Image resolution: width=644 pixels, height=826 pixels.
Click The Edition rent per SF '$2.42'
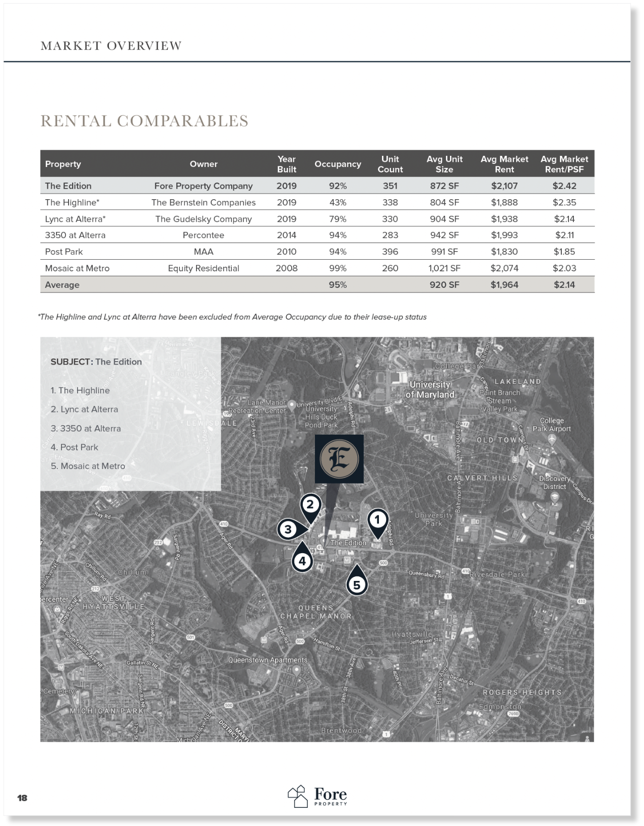click(x=564, y=186)
